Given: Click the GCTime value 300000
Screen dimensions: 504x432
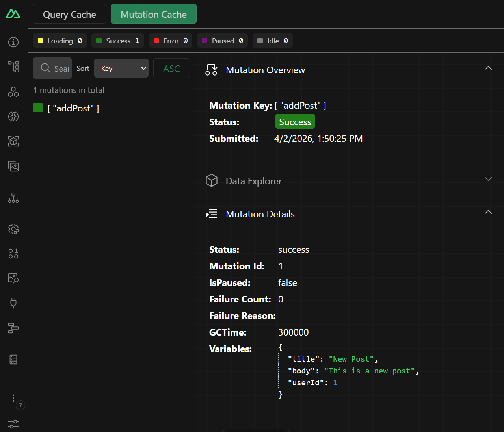Looking at the screenshot, I should [x=294, y=332].
